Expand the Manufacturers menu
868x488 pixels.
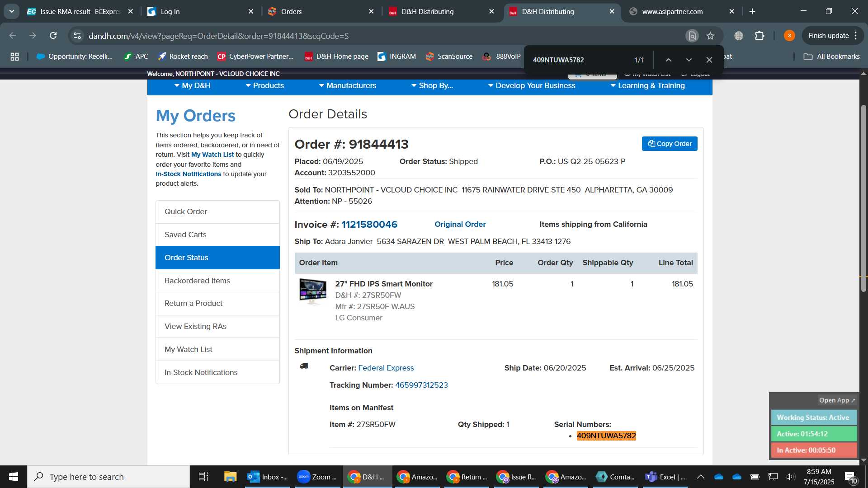coord(347,86)
